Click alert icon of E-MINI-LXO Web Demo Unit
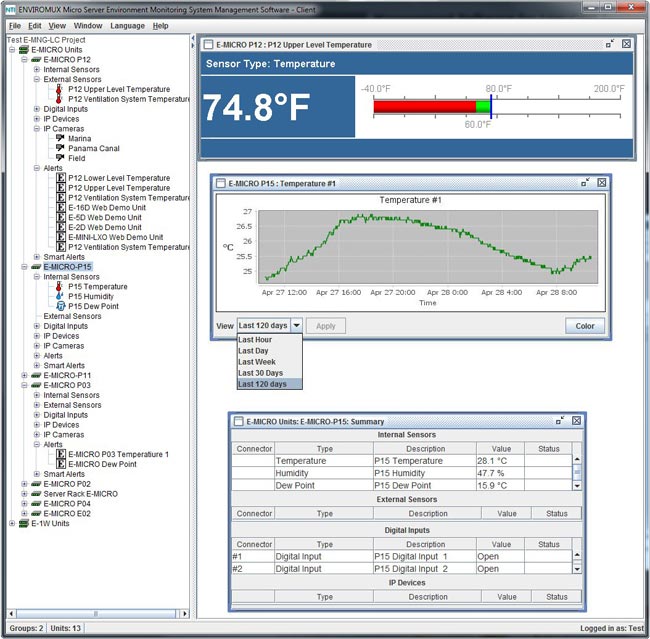This screenshot has height=639, width=650. pos(61,237)
